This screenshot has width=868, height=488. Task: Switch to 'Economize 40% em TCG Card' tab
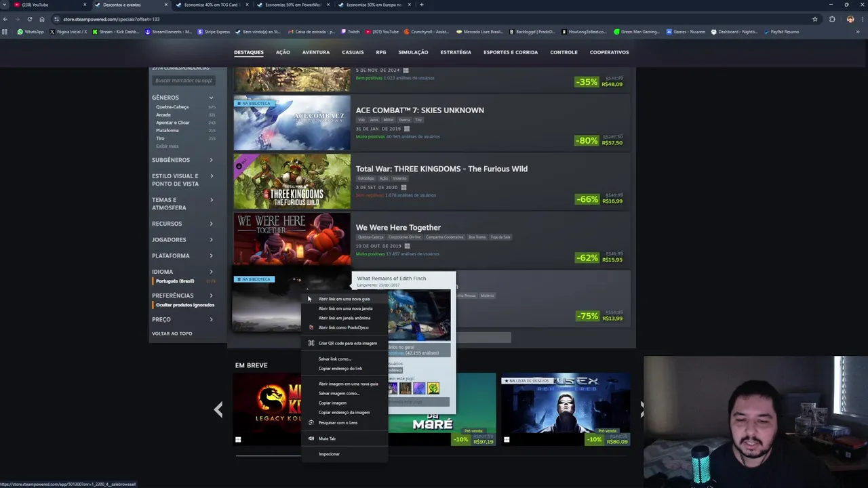click(x=212, y=5)
